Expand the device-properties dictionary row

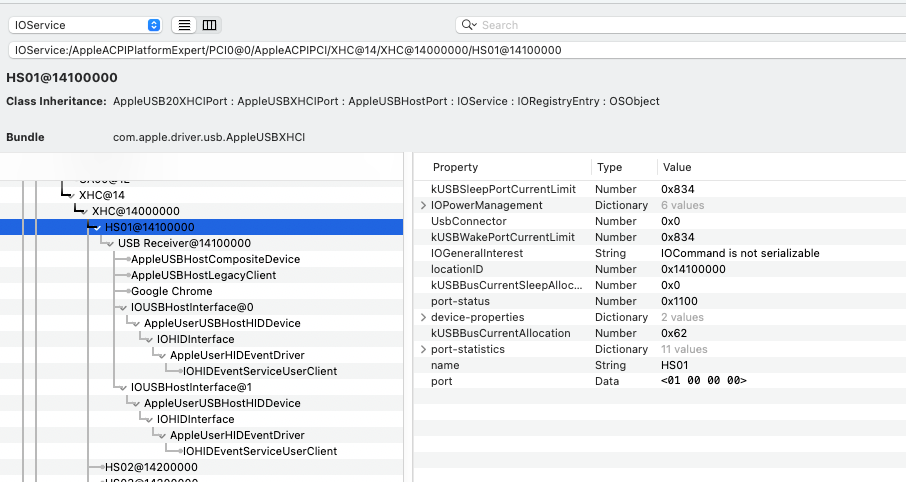(x=424, y=317)
